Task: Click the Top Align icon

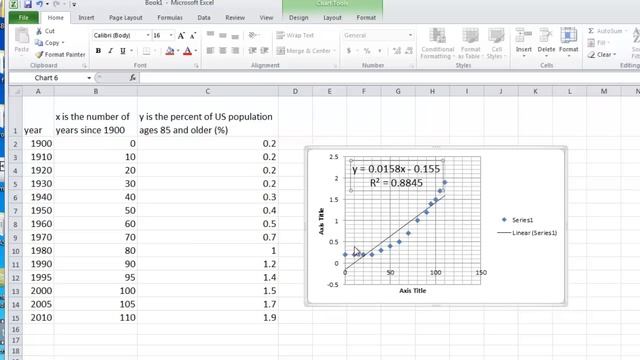Action: pyautogui.click(x=210, y=35)
